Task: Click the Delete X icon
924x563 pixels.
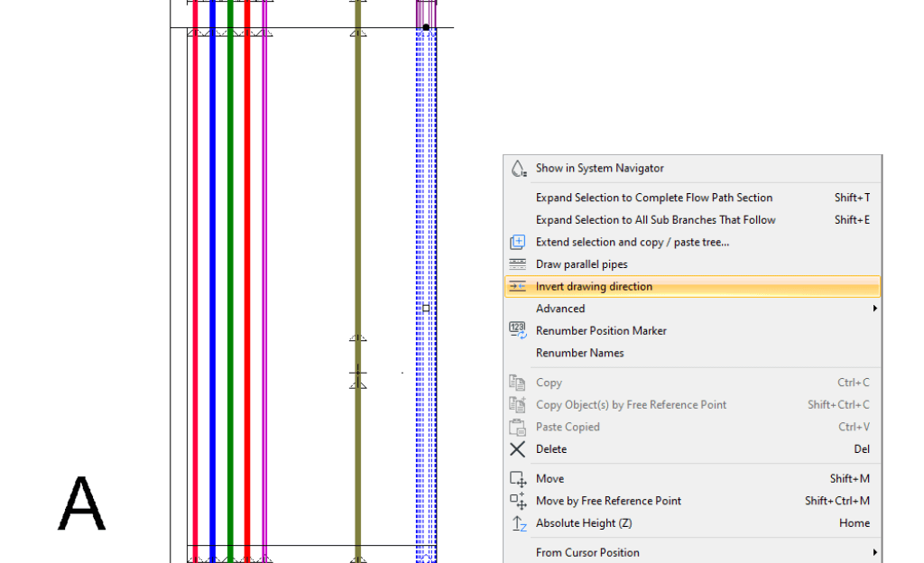Action: pos(518,449)
